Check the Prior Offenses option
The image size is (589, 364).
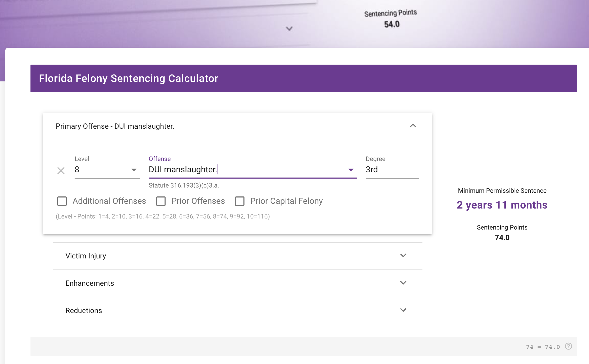(161, 201)
